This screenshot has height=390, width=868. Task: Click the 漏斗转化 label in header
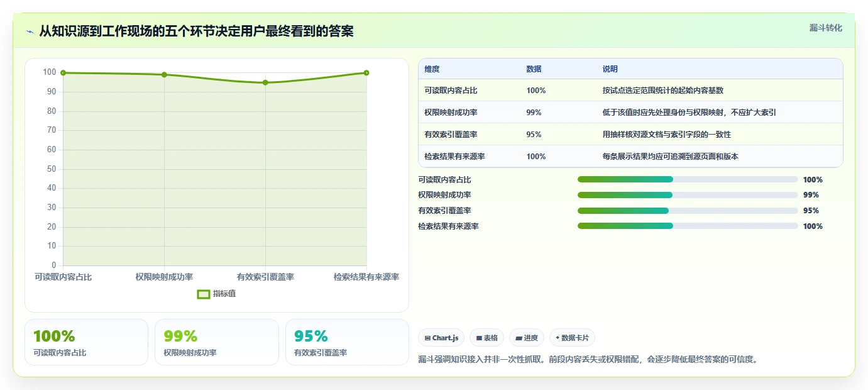pyautogui.click(x=825, y=28)
